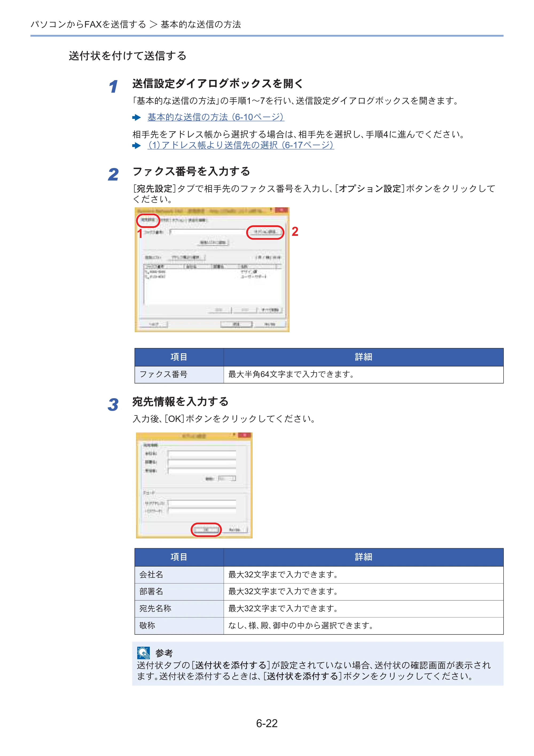Click the step heading 宛先情報を入力する
Viewport: 534px width, 756px height.
coord(180,402)
